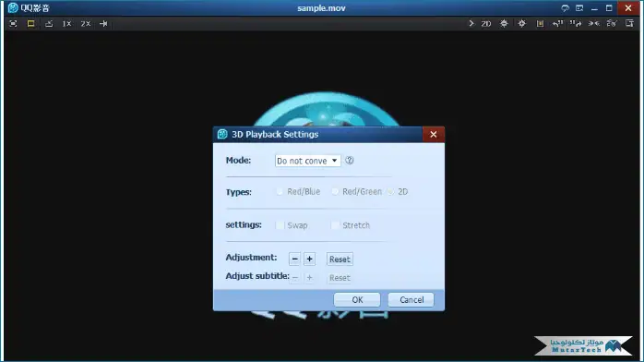Click the tools icon next to flip arrows
The width and height of the screenshot is (644, 362).
tap(612, 23)
